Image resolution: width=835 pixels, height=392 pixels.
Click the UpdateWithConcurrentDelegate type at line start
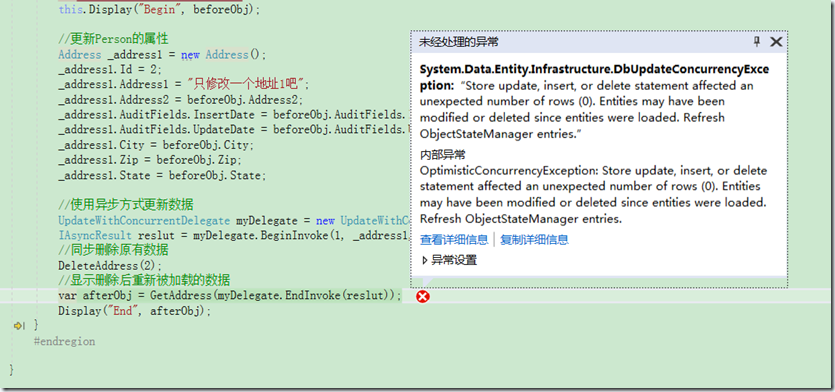coord(144,220)
